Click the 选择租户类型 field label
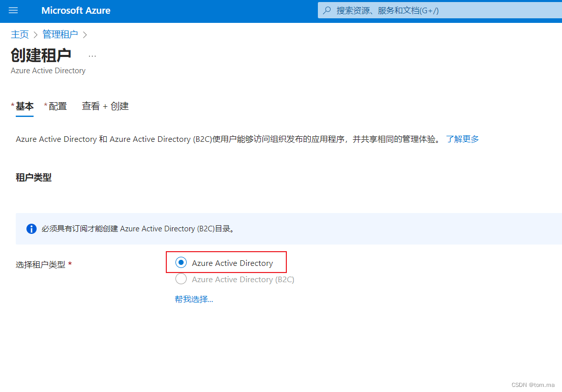This screenshot has width=562, height=392. (41, 265)
